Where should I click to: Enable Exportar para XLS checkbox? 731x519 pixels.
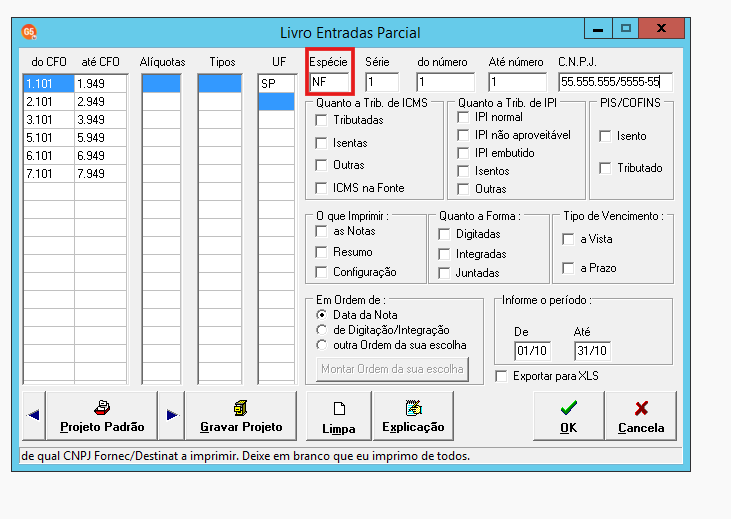point(502,376)
